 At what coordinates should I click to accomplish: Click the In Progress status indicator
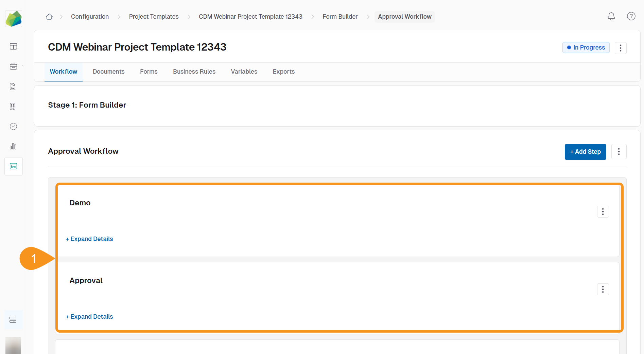pyautogui.click(x=586, y=48)
